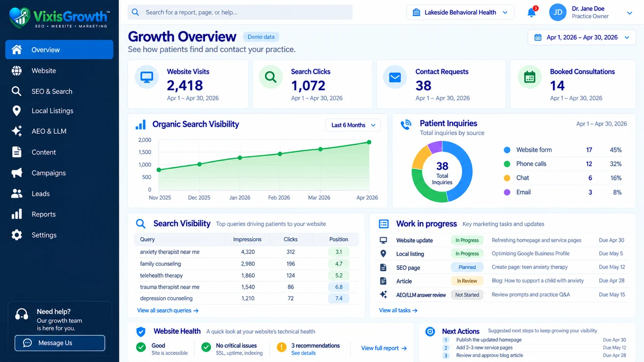Screen dimensions: 644x362
Task: Open the SEO & Search sidebar item
Action: (59, 91)
